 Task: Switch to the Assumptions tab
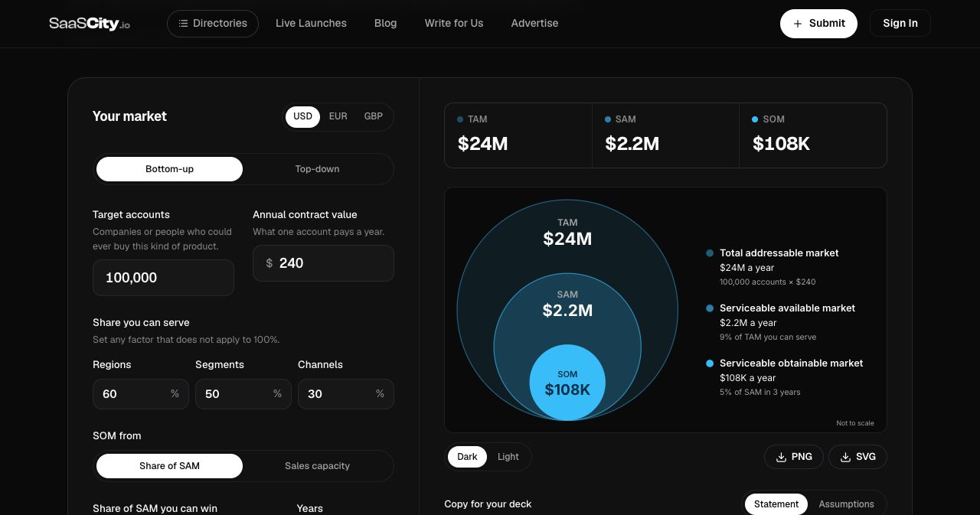coord(846,504)
